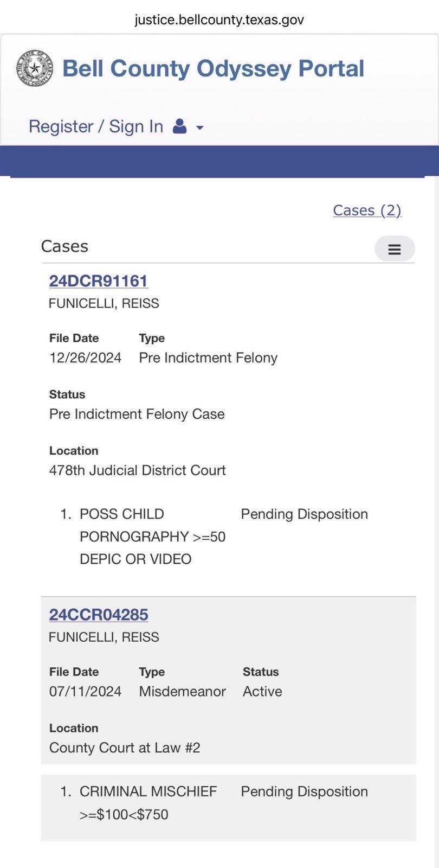
Task: Click the CRIMINAL MISCHIEF charge entry
Action: coord(149,803)
